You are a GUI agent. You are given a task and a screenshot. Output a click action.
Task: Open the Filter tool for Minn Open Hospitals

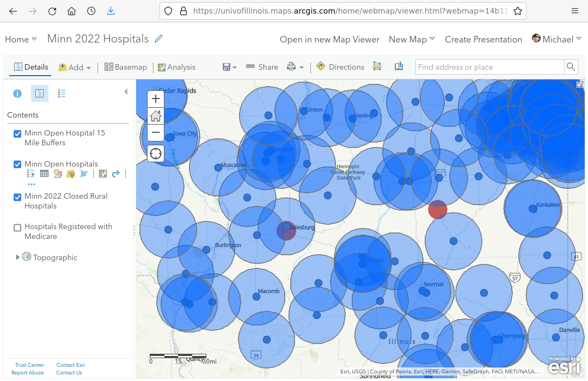point(70,174)
